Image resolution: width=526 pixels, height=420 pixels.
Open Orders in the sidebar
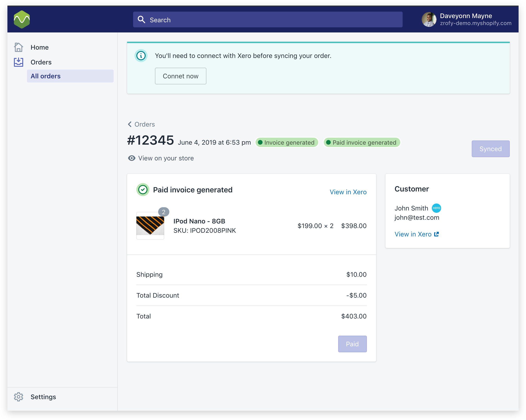click(x=41, y=62)
